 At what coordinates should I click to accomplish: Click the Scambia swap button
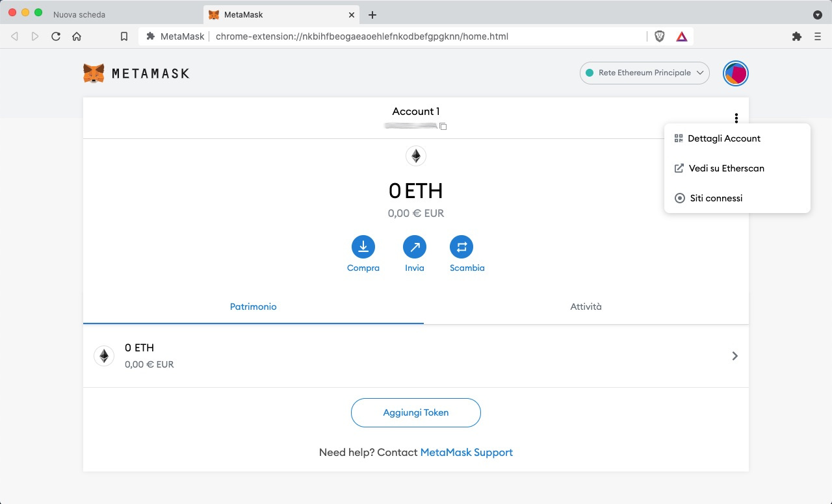pos(461,247)
